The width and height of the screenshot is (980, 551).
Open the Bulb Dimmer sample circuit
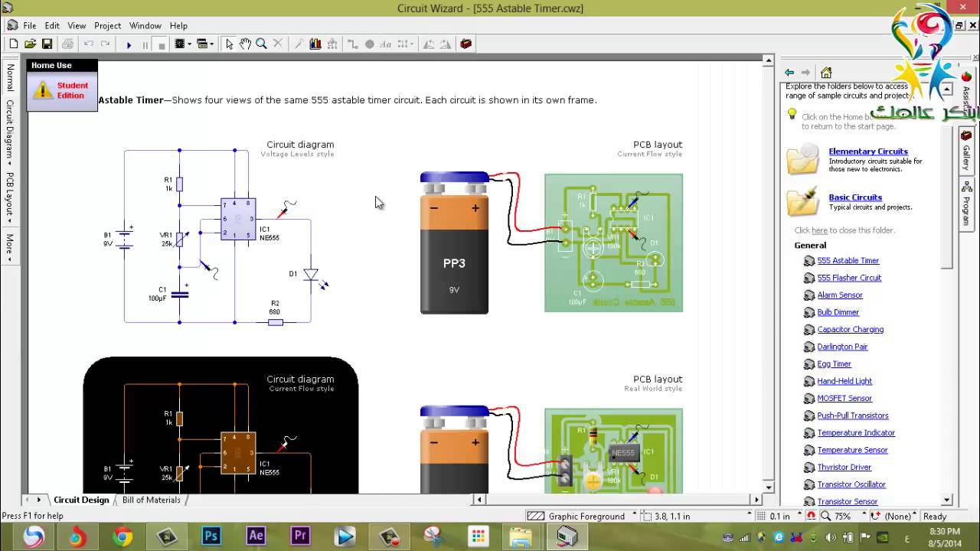click(x=838, y=312)
